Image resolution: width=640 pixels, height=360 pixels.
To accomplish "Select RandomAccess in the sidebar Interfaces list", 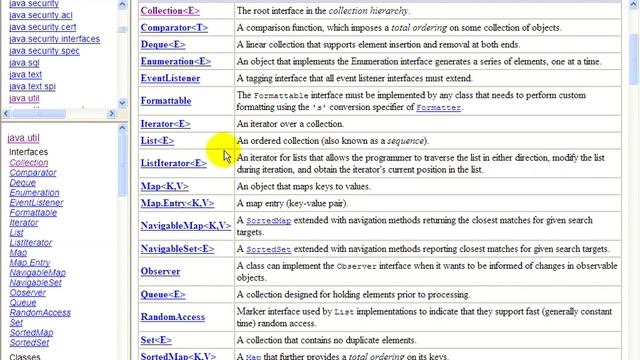I will 40,313.
